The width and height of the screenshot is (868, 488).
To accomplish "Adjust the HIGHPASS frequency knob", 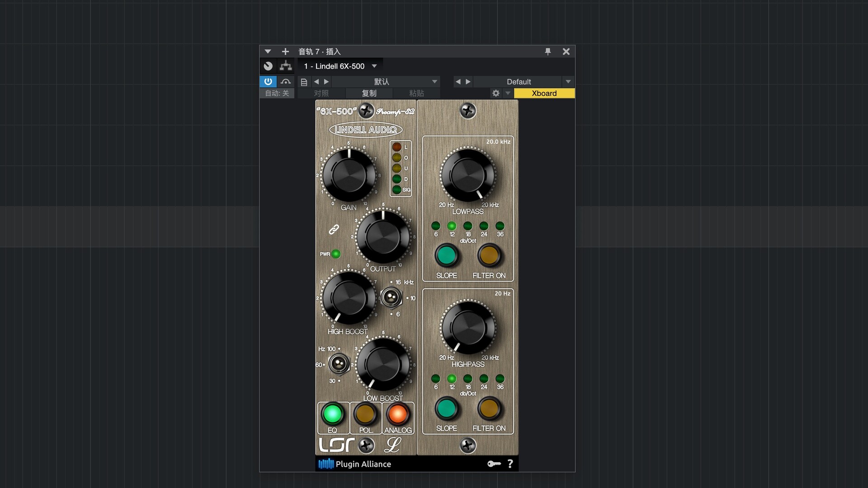I will click(468, 327).
